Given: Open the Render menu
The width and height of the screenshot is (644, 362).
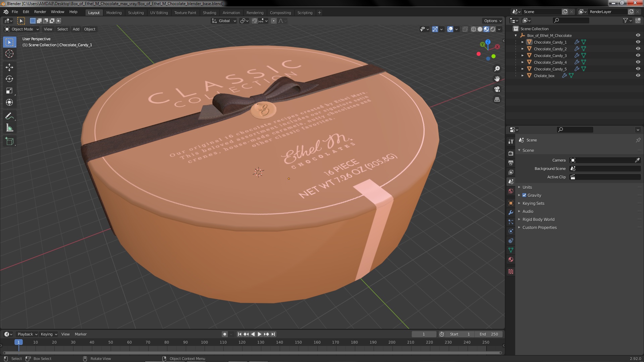Looking at the screenshot, I should (x=40, y=12).
